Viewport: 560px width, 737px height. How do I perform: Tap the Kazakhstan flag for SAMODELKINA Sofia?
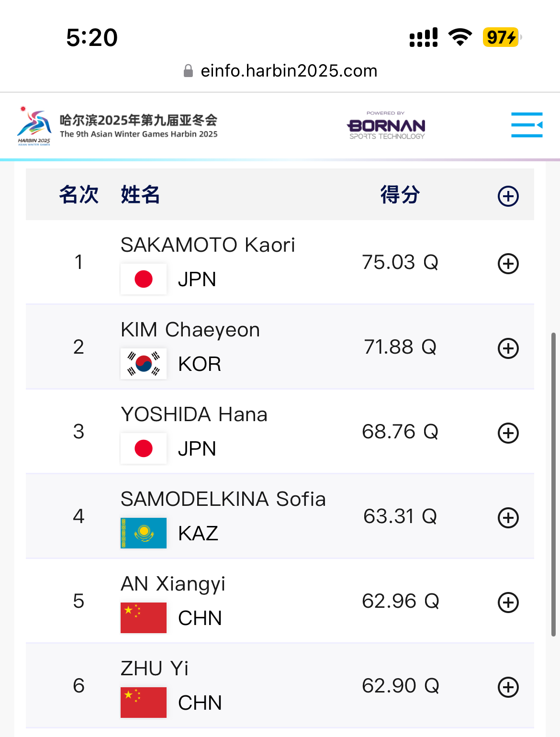click(x=144, y=533)
